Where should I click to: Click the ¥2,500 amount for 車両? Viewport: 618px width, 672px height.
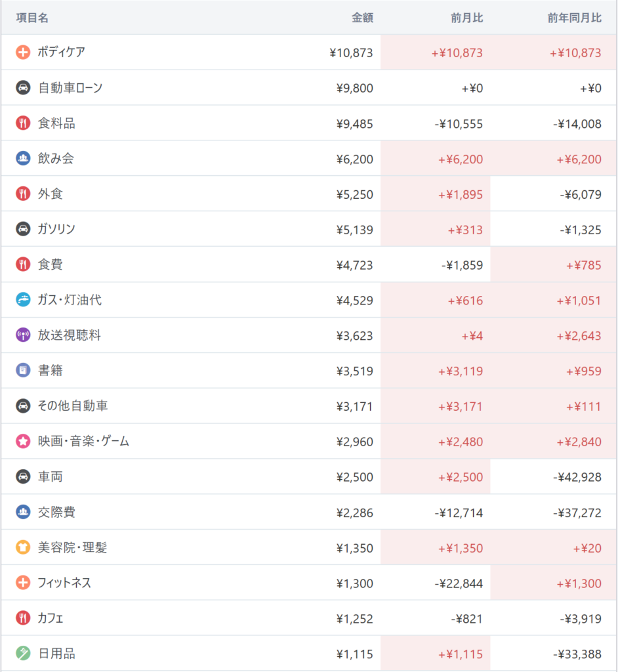[354, 477]
